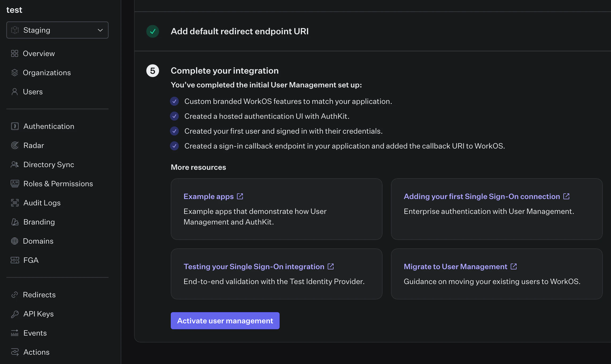Click the FGA sidebar icon

[15, 260]
